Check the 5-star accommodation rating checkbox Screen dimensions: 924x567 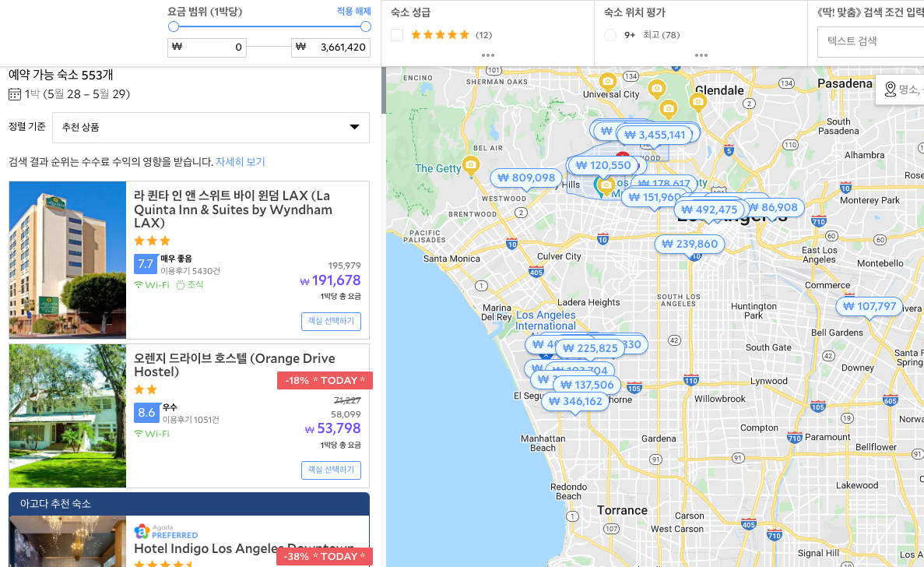click(397, 35)
